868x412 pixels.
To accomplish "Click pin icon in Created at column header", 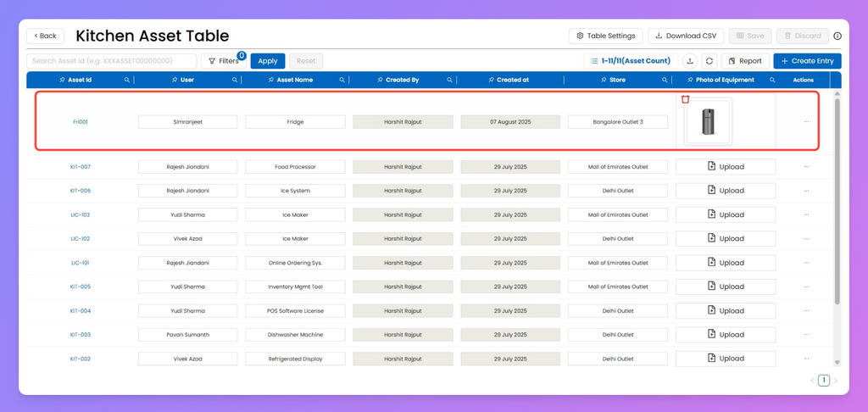I will click(491, 81).
